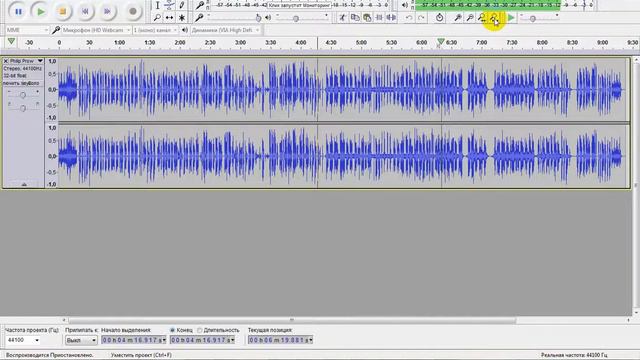Click the Fit Project zoom icon
The width and height of the screenshot is (640, 360).
click(x=494, y=18)
